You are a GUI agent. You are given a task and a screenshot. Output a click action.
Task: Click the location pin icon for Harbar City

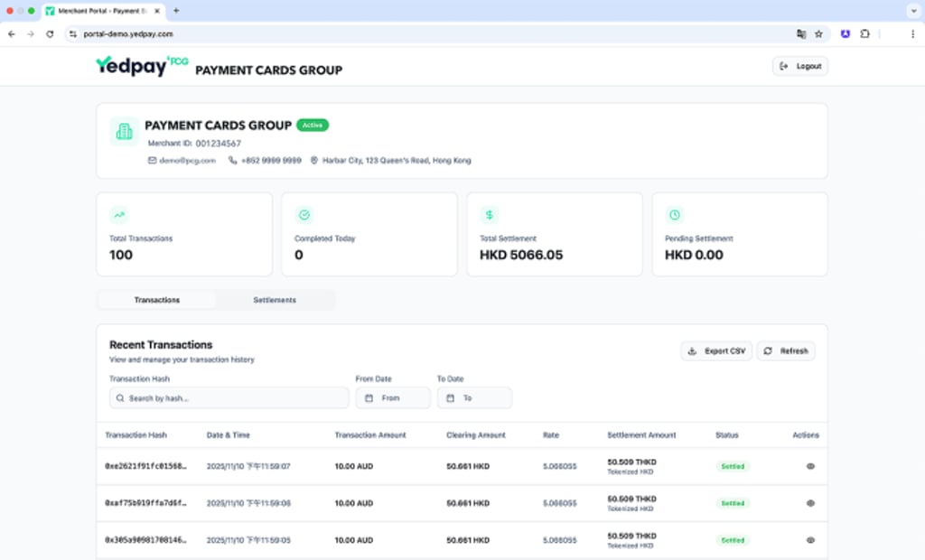click(x=313, y=161)
